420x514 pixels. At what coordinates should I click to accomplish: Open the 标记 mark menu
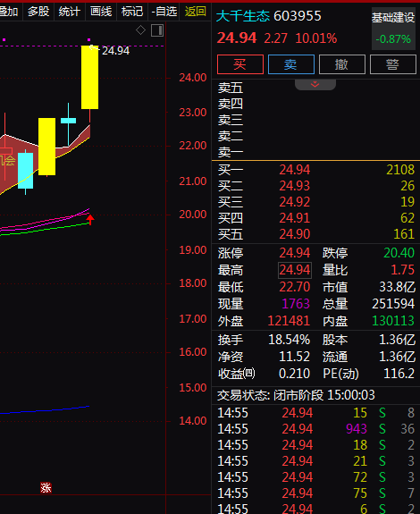132,12
